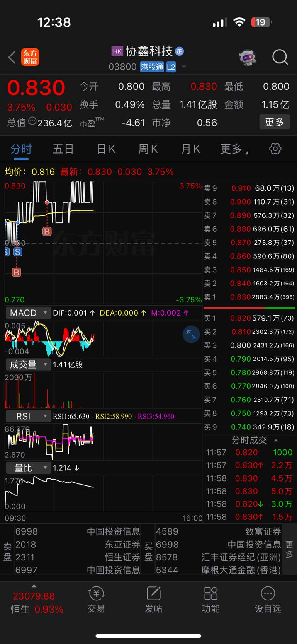Tap the 买6 0.770 order row
The image size is (297, 644).
click(249, 386)
